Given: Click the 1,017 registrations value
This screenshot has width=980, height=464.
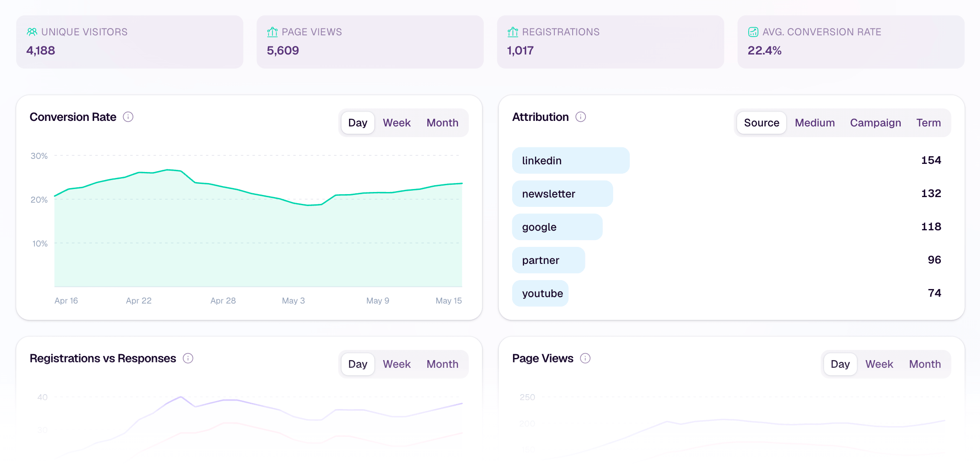Looking at the screenshot, I should coord(520,51).
